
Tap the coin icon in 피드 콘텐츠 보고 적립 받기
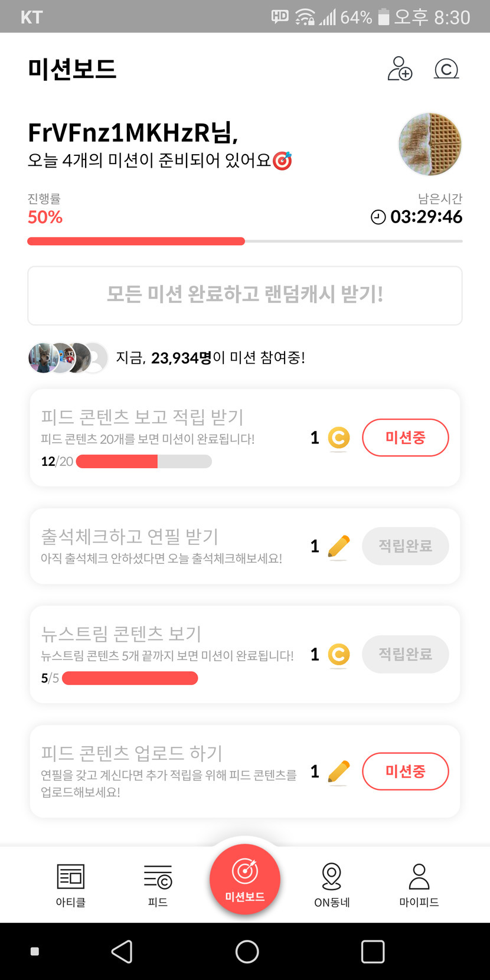pos(338,438)
